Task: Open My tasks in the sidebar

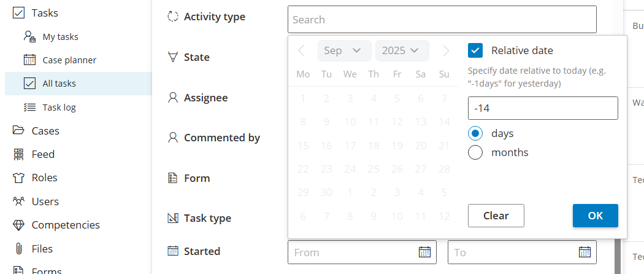Action: click(60, 37)
